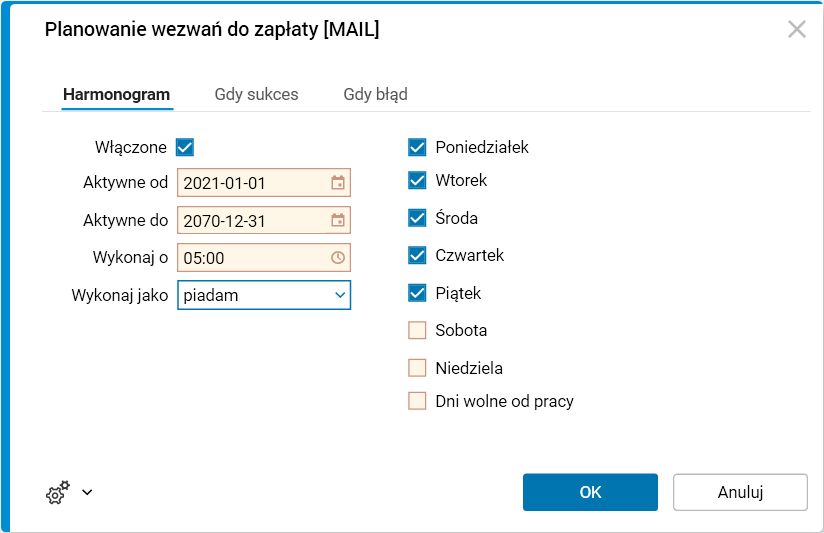
Task: Click the Aktywne od date field
Action: (250, 183)
